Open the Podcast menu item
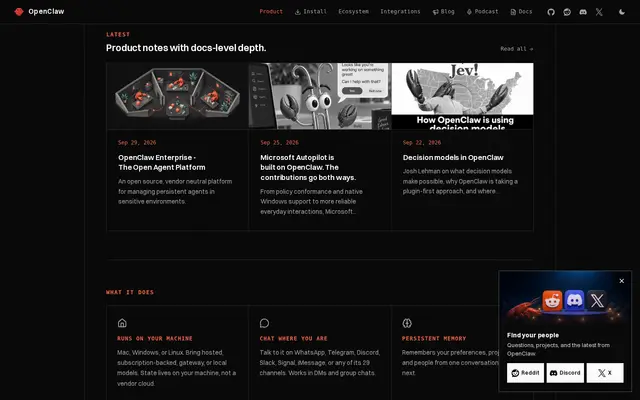This screenshot has width=640, height=400. coord(482,11)
